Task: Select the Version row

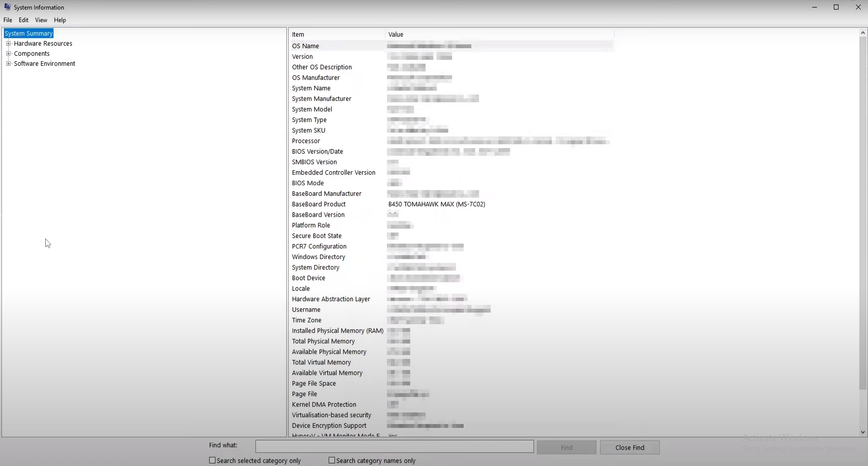Action: click(452, 56)
